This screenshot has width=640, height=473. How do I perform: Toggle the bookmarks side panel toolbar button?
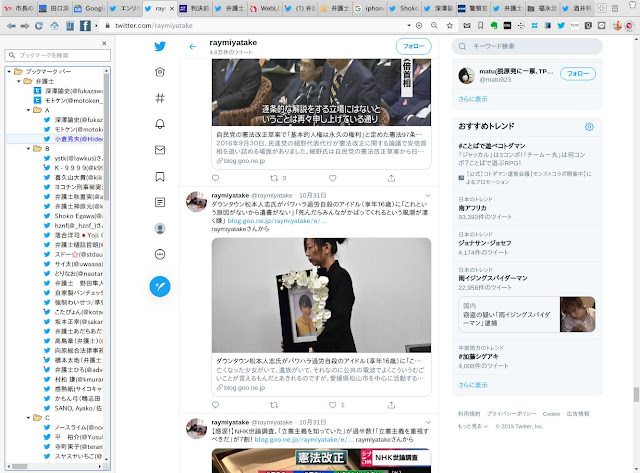point(70,26)
